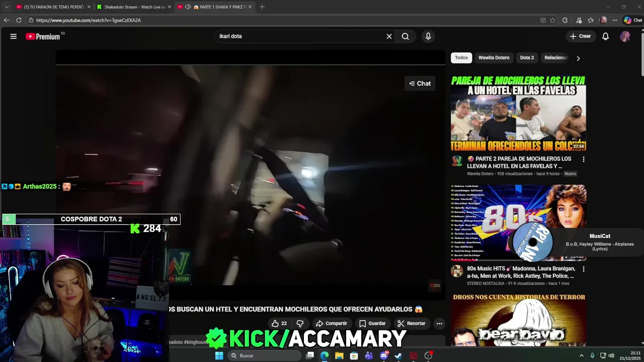This screenshot has height=362, width=644.
Task: Open options for Parte 2 Mochileros video
Action: click(584, 159)
